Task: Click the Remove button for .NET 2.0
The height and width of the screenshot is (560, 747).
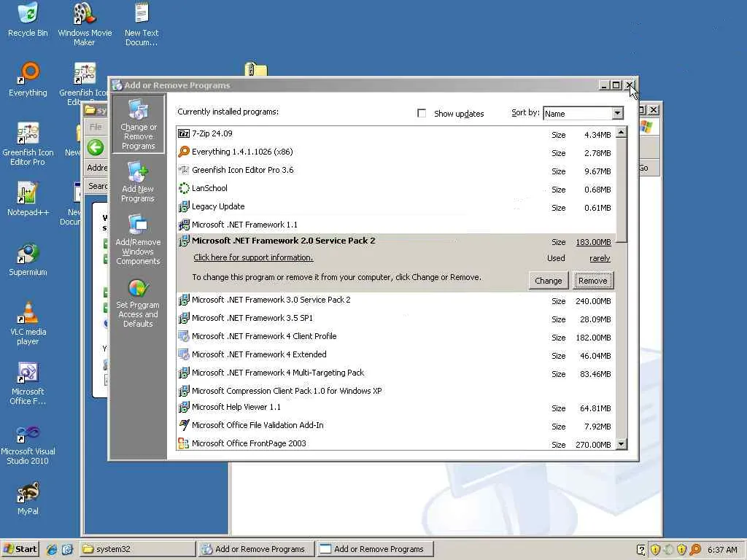Action: click(x=592, y=281)
